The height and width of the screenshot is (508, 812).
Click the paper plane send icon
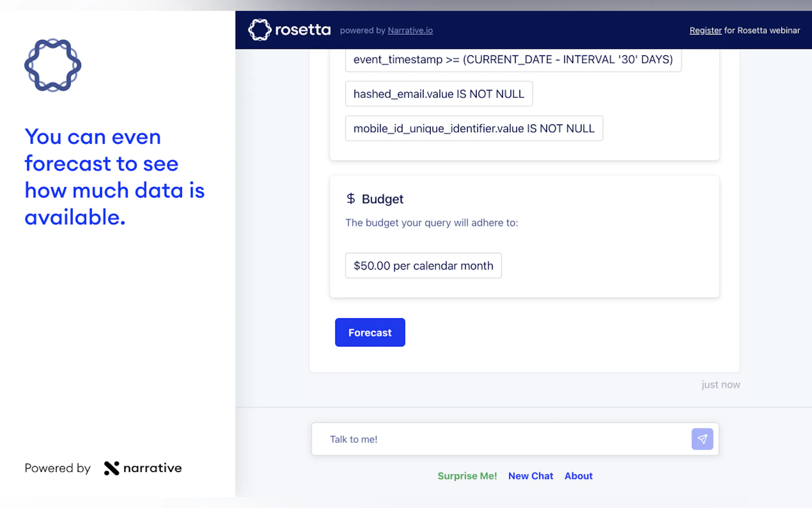pyautogui.click(x=702, y=439)
